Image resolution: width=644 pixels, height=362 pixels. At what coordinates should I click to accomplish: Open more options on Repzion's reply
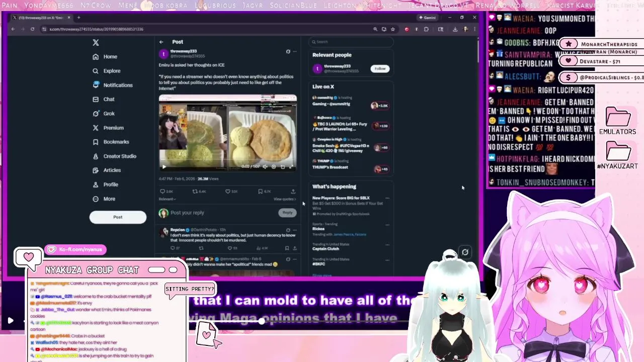tap(295, 230)
